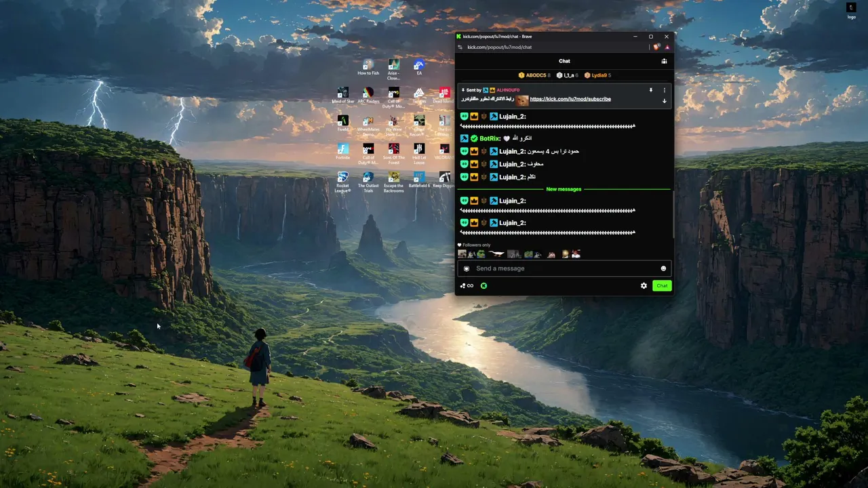Launch Fortnite from the desktop
The width and height of the screenshot is (868, 488).
(x=343, y=151)
